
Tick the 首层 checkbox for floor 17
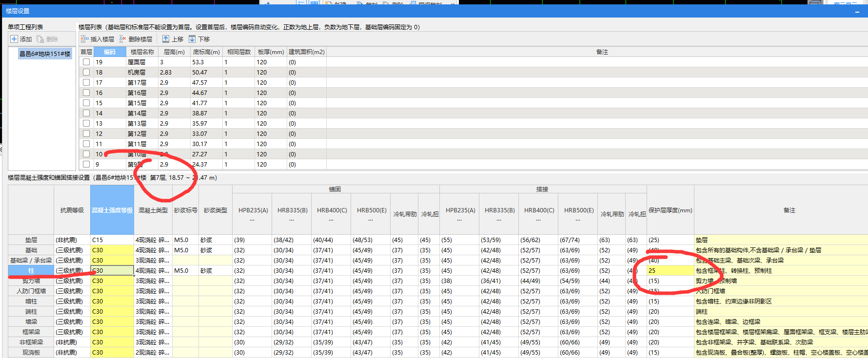coord(86,82)
